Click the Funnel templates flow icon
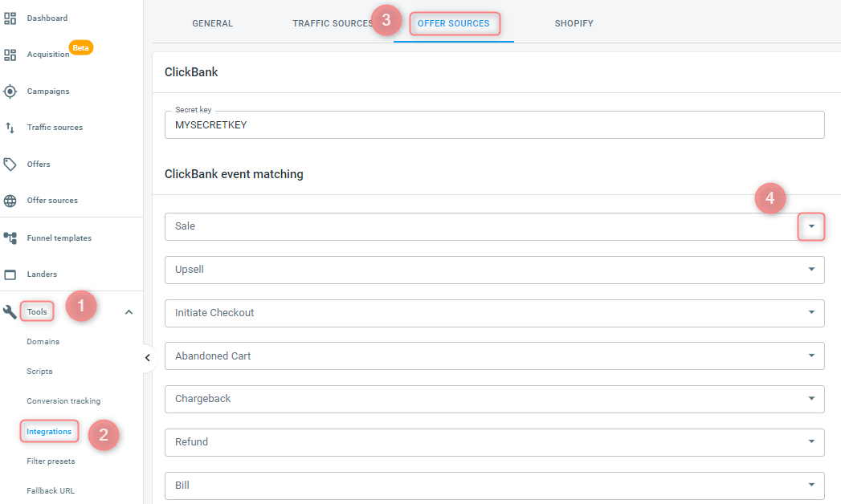This screenshot has width=841, height=504. (x=10, y=238)
